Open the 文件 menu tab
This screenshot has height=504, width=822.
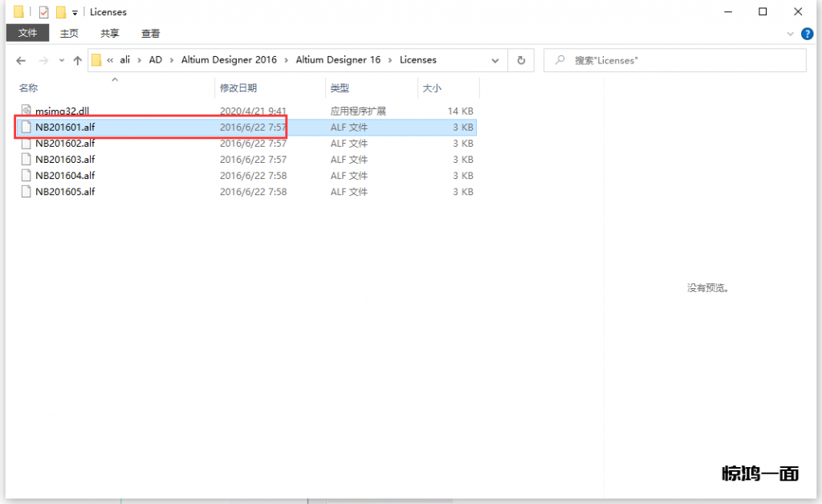28,33
